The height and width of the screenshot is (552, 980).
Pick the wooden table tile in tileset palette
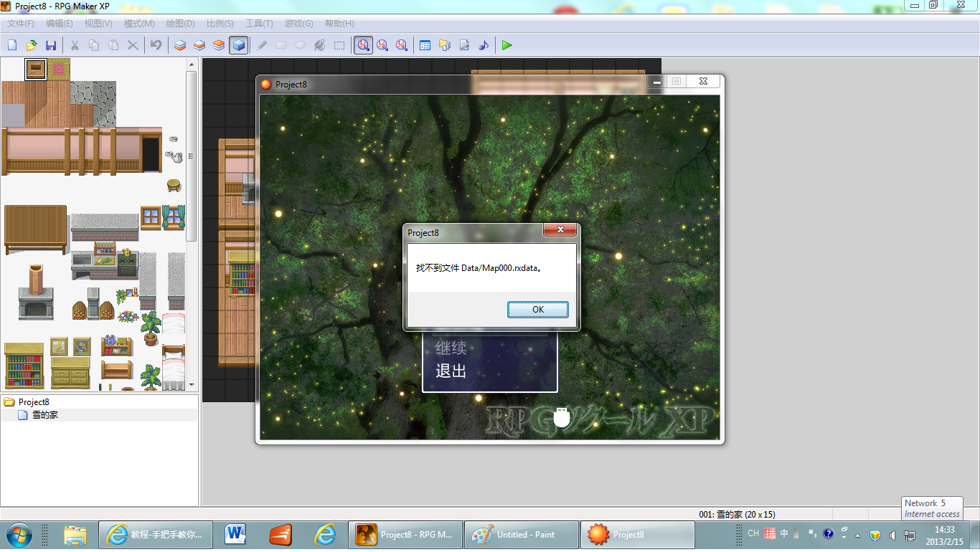click(36, 229)
